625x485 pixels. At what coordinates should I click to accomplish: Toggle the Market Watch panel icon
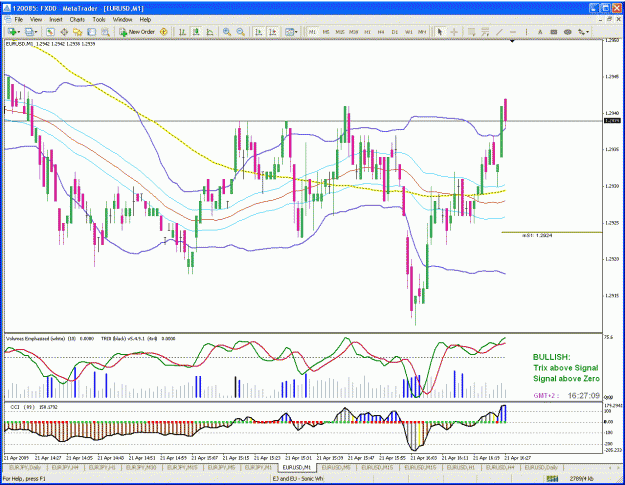pos(50,32)
